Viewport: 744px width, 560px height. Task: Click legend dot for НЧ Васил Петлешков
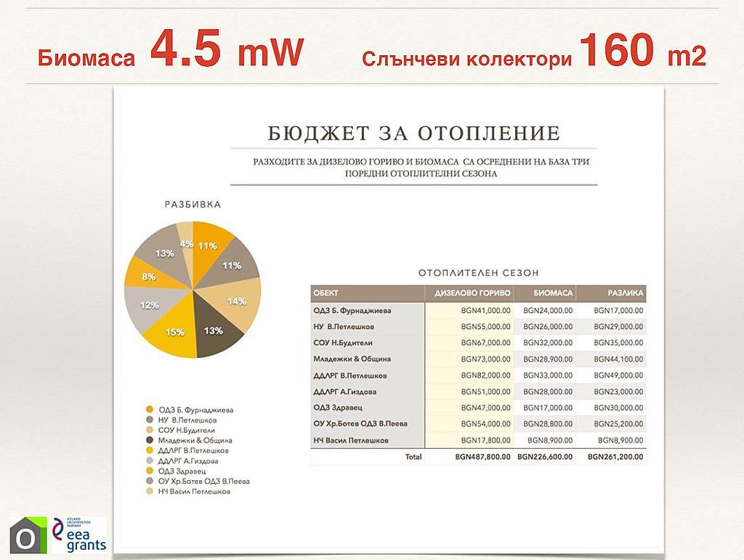(x=150, y=491)
